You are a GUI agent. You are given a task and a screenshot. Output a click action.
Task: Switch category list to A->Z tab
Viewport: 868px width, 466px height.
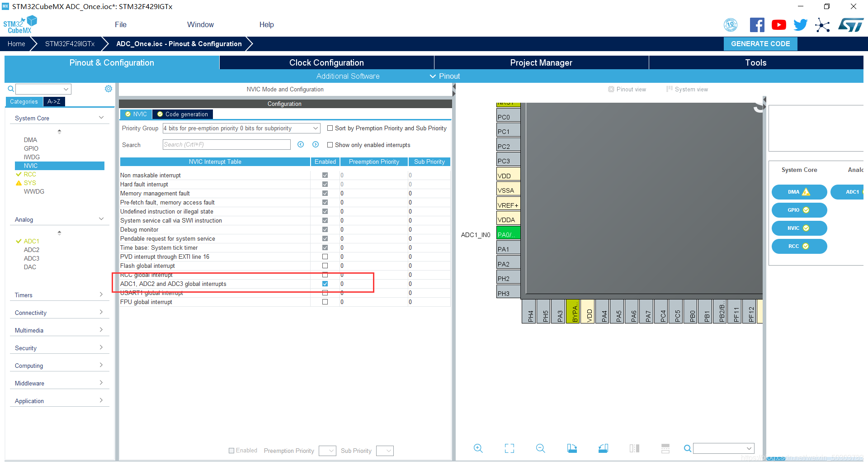click(x=54, y=101)
